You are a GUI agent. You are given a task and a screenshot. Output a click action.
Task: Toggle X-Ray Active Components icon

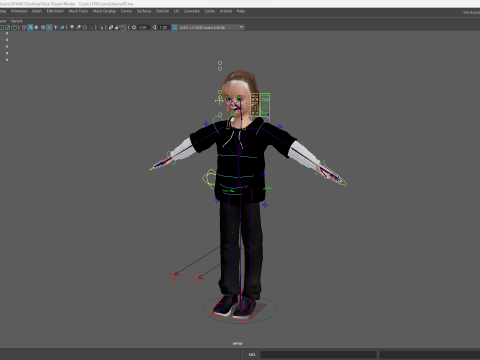[117, 27]
